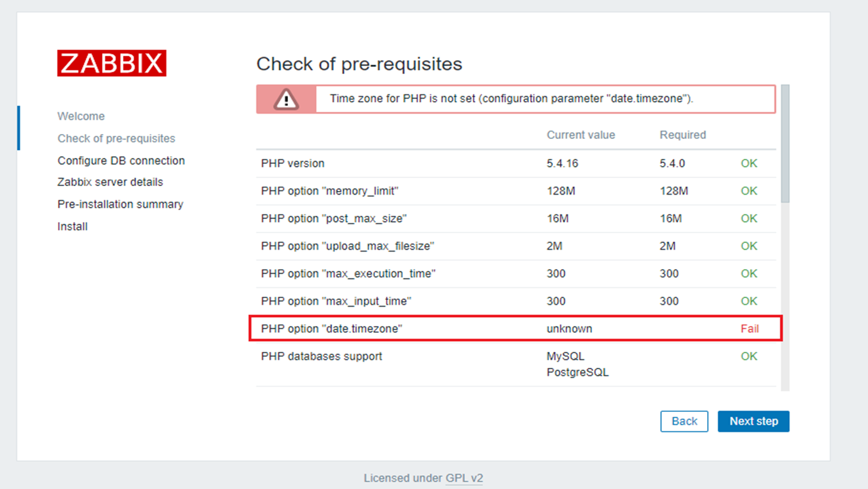Select the Pre-installation summary step
Viewport: 868px width, 489px height.
tap(121, 204)
